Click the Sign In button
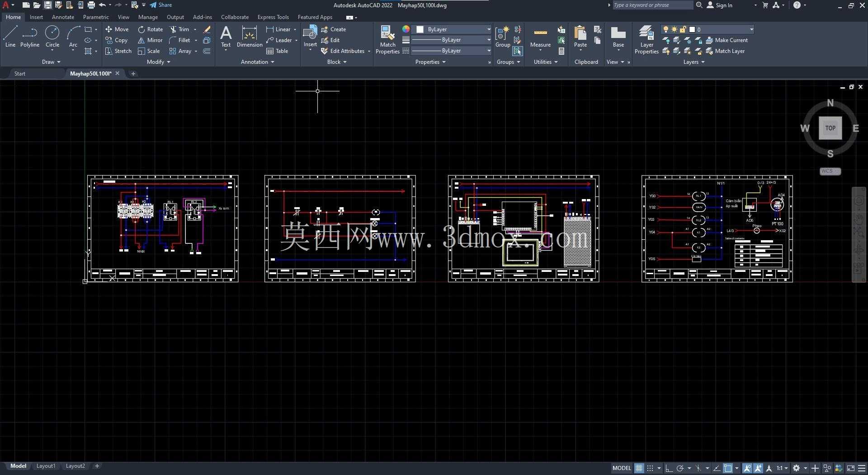This screenshot has width=868, height=475. coord(719,5)
